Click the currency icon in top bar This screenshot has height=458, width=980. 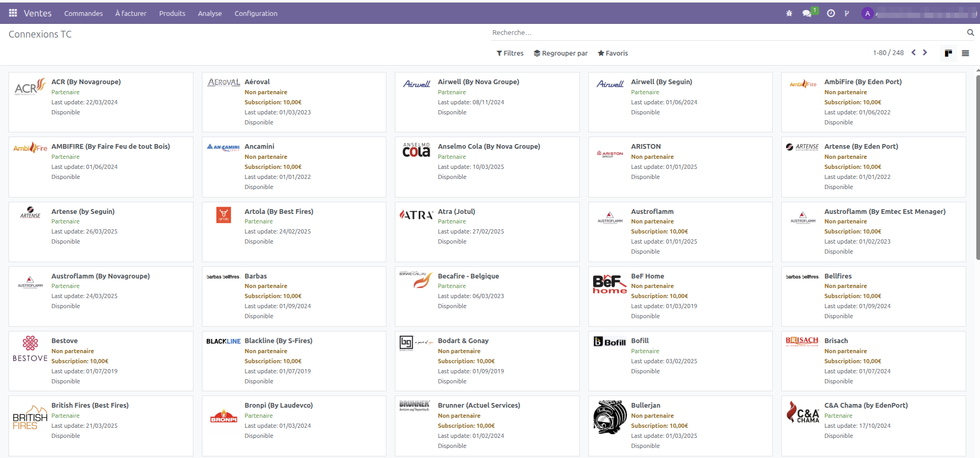pyautogui.click(x=847, y=13)
